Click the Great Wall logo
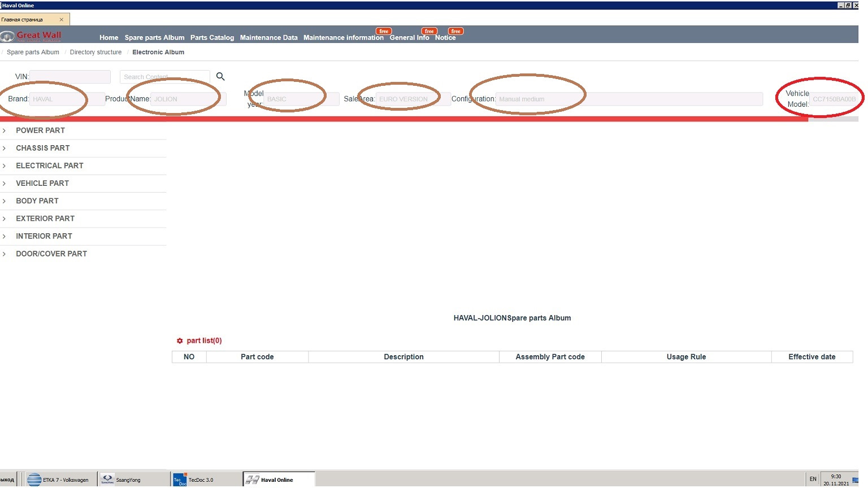The image size is (868, 488). click(x=31, y=36)
